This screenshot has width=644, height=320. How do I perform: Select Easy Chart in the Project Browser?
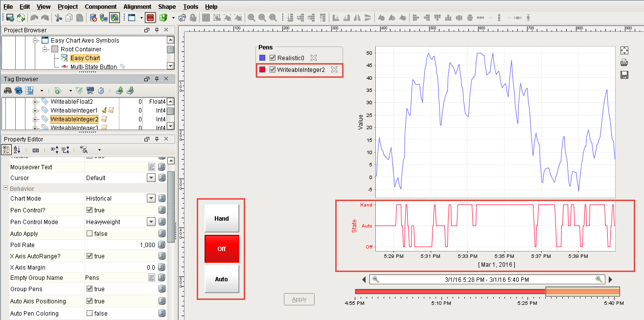coord(85,58)
